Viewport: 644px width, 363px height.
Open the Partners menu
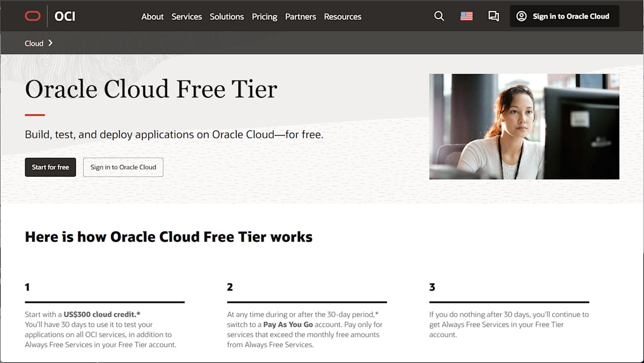301,17
